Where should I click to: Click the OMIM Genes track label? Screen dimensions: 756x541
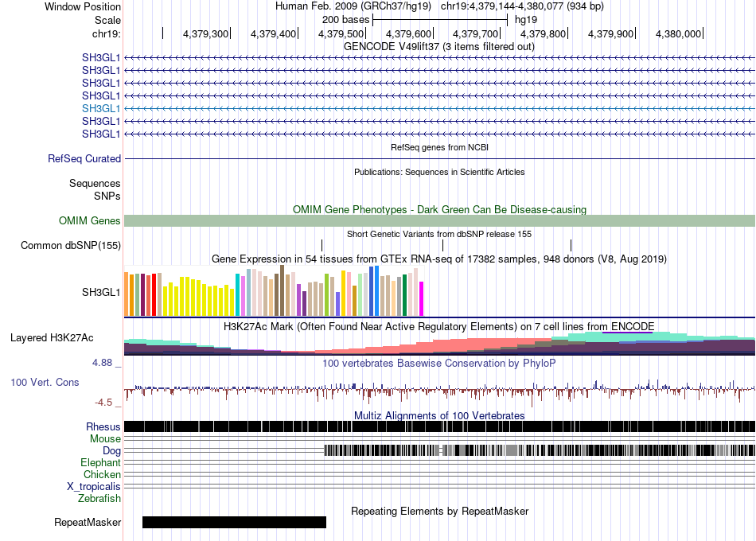(90, 221)
